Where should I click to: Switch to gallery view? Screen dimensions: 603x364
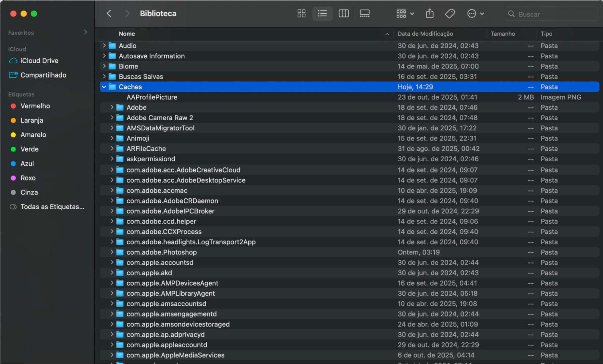364,14
